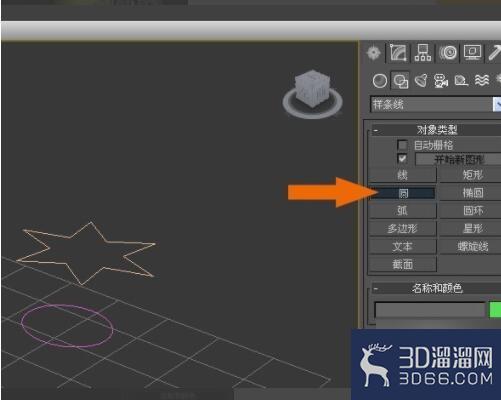Choose the 星形 (Star) shape button
The height and width of the screenshot is (400, 501).
pyautogui.click(x=472, y=229)
